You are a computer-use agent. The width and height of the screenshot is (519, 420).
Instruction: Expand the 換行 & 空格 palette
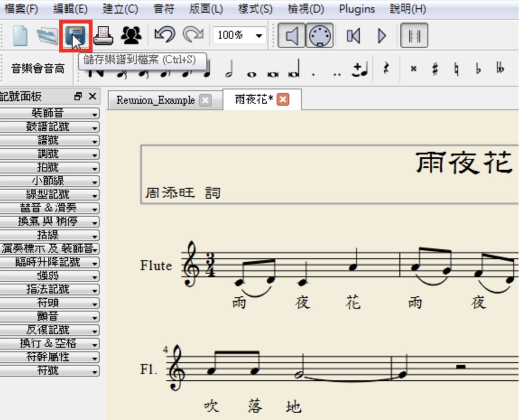(49, 344)
